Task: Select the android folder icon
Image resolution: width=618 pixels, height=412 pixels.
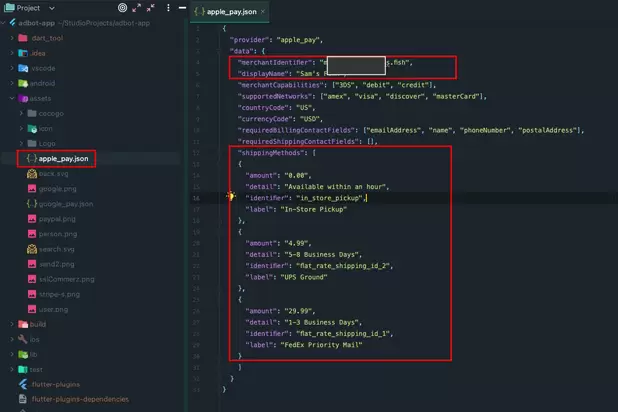Action: (x=23, y=83)
